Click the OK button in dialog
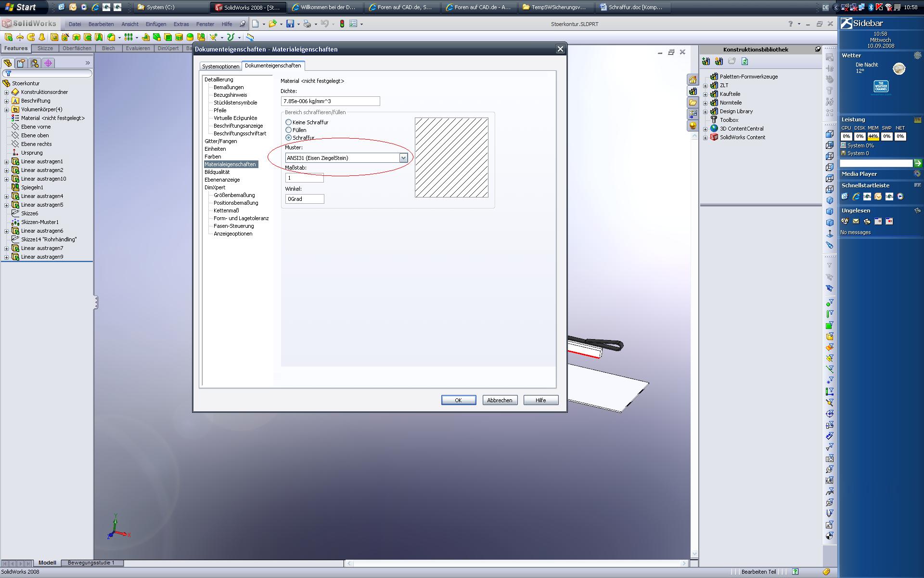Viewport: 924px width, 578px height. click(459, 400)
